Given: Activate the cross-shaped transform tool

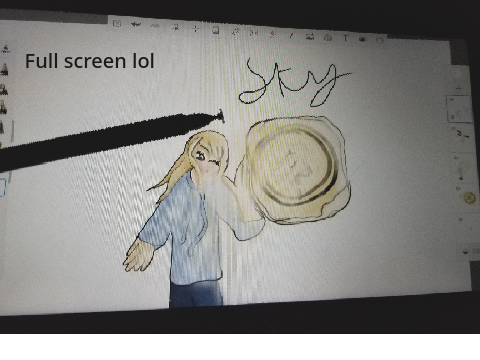Looking at the screenshot, I should click(195, 29).
